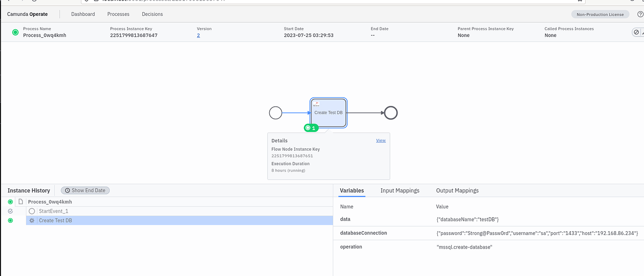Screen dimensions: 644x276
Task: Select the document icon next to Process_0wq4kmh
Action: [x=20, y=201]
